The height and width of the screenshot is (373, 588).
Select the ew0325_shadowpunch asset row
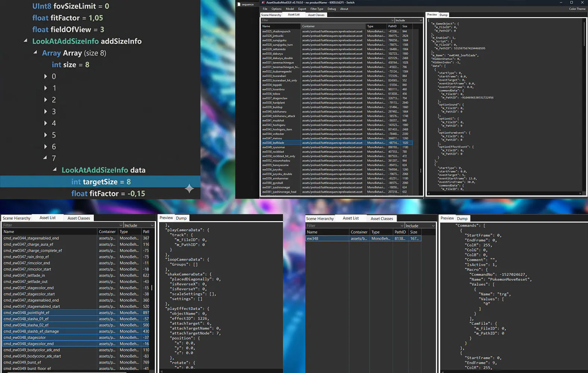pos(276,31)
